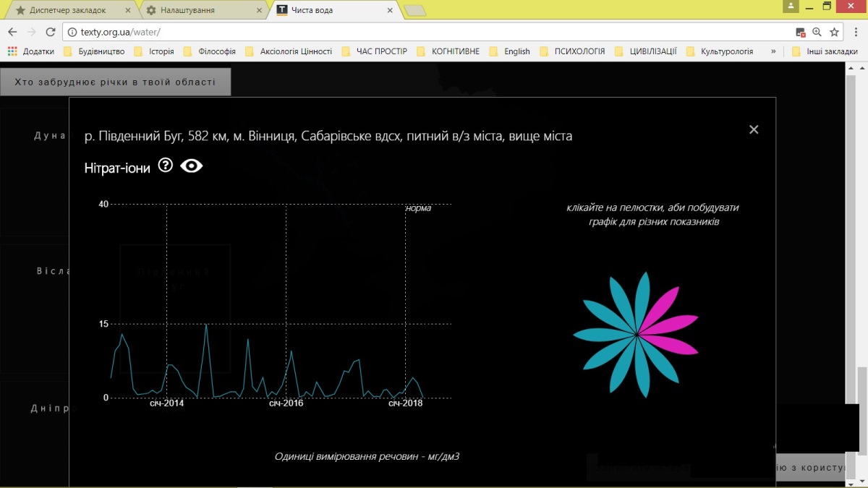Screen dimensions: 868x488
Task: Open the Chrome three-dot menu
Action: (x=854, y=32)
